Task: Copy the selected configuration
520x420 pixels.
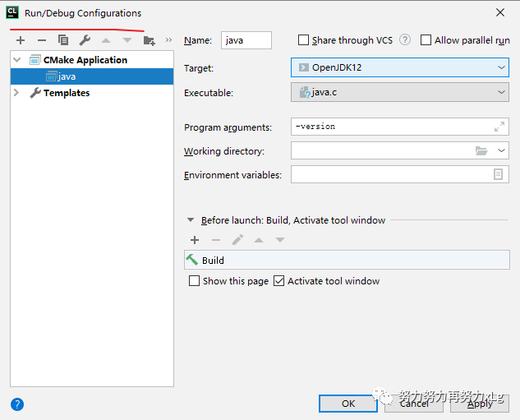Action: click(x=63, y=40)
